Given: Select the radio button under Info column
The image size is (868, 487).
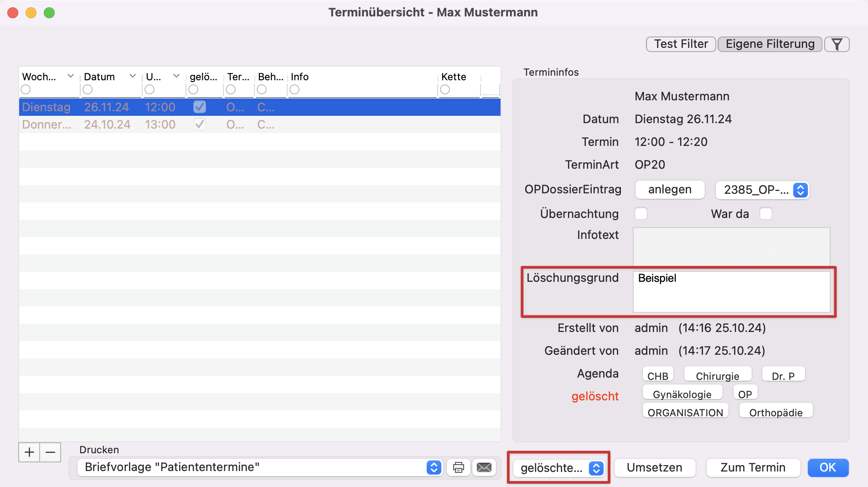Looking at the screenshot, I should [294, 89].
